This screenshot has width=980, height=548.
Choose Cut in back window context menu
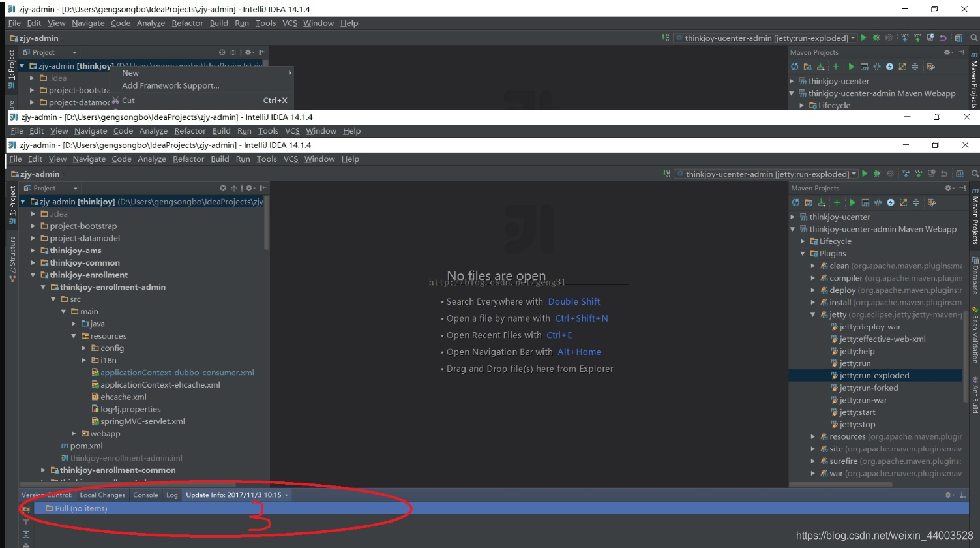[x=128, y=100]
